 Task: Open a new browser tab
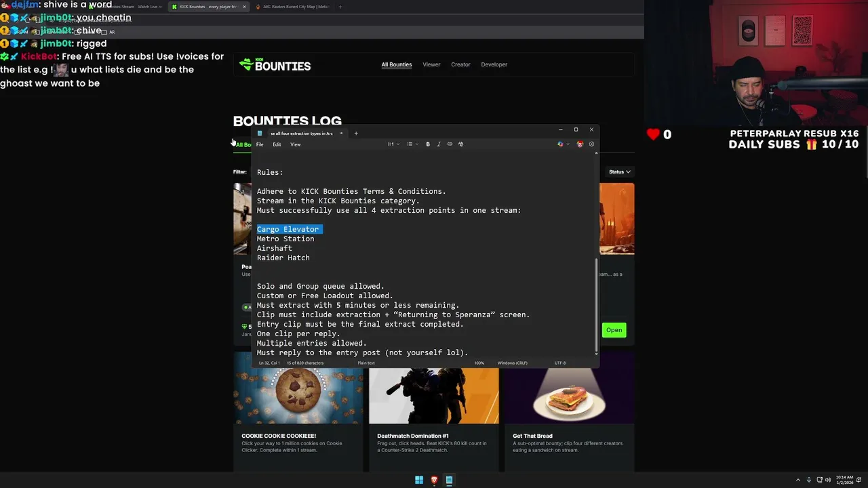[x=340, y=7]
